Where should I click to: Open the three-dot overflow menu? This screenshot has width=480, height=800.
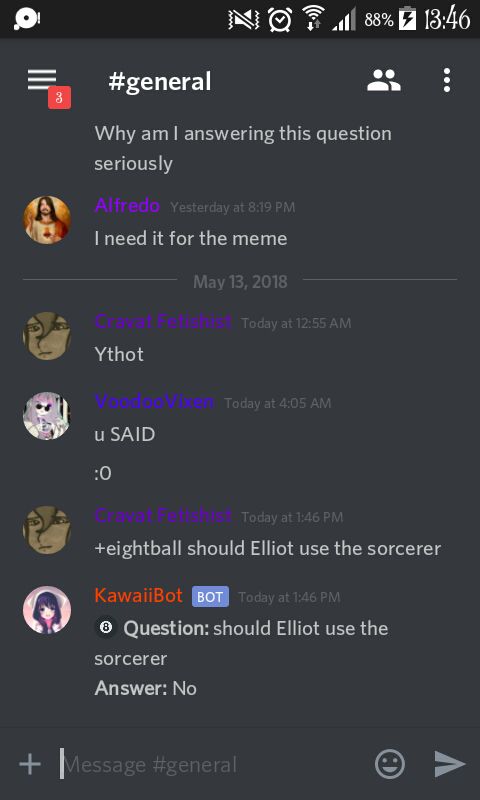click(x=447, y=81)
